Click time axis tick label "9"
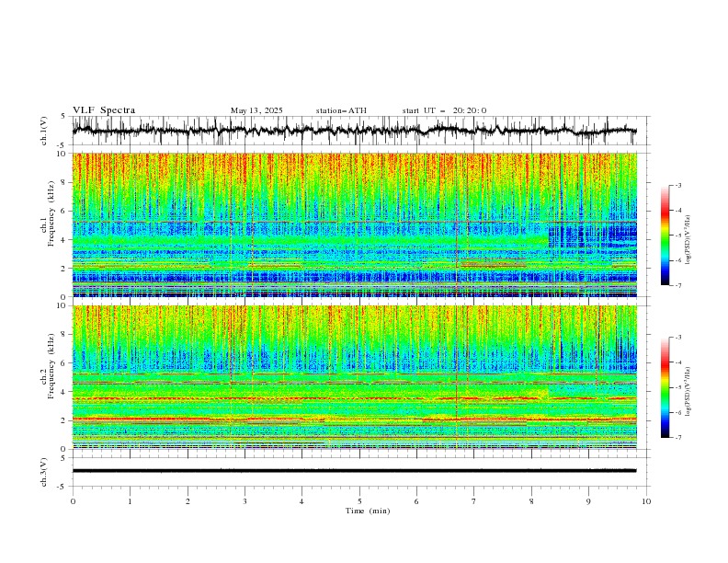This screenshot has width=728, height=563. (x=588, y=501)
